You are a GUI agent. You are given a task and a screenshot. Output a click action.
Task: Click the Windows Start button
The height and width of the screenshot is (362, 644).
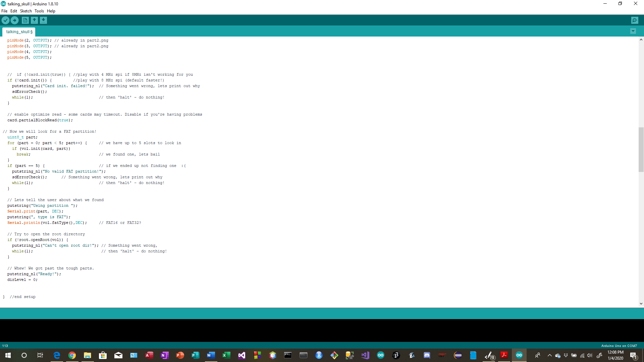tap(8, 355)
